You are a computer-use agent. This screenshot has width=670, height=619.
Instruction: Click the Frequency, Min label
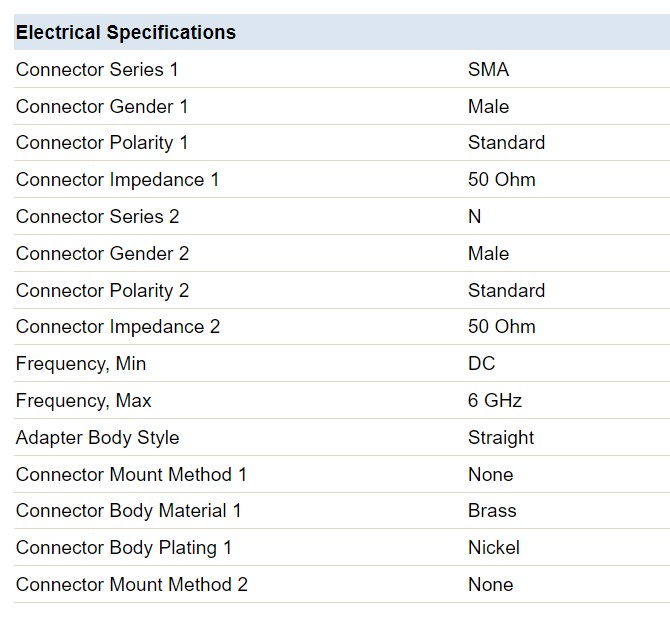click(81, 364)
